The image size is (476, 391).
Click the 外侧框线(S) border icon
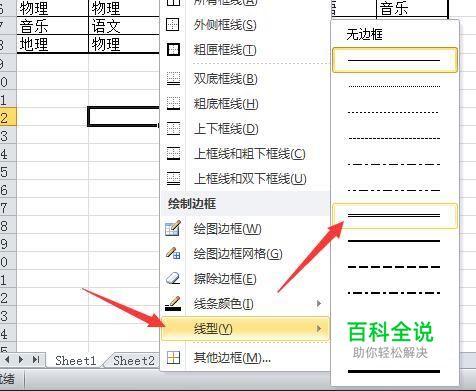tap(173, 25)
